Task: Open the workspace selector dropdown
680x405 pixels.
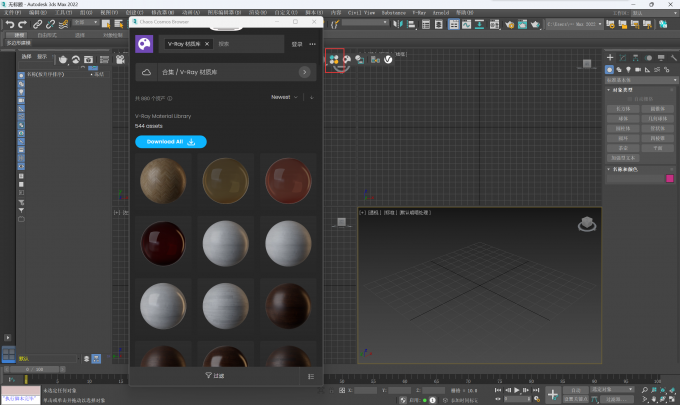Action: coord(654,13)
